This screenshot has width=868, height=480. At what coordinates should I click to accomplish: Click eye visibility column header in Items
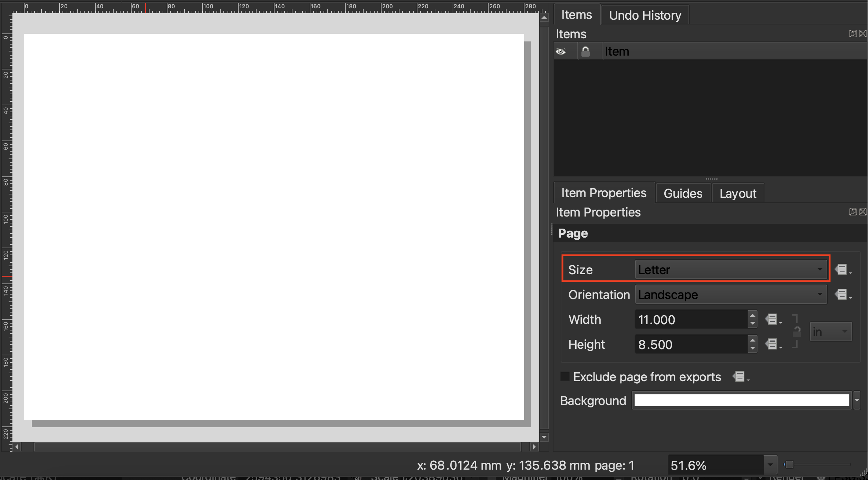pos(561,51)
